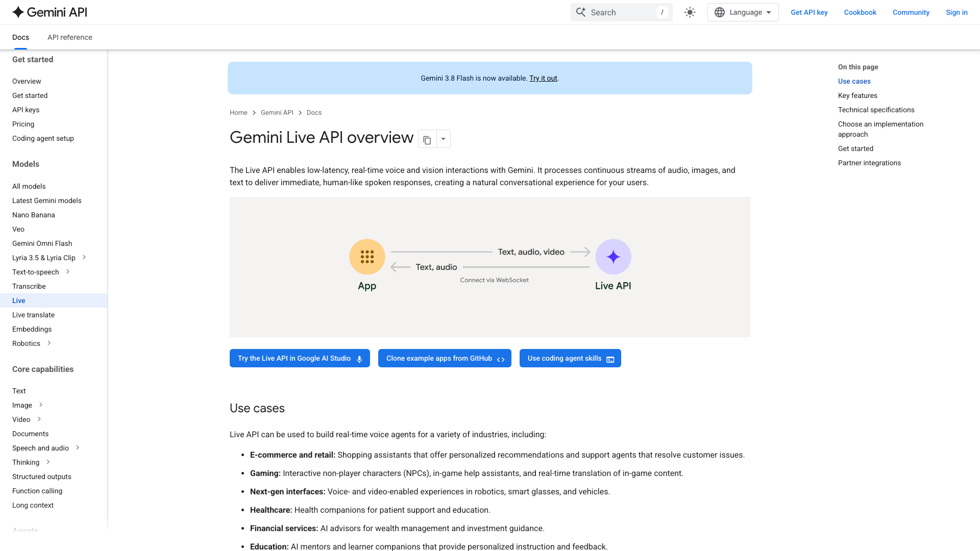This screenshot has height=551, width=980.
Task: Copy page using the copy icon
Action: [427, 139]
